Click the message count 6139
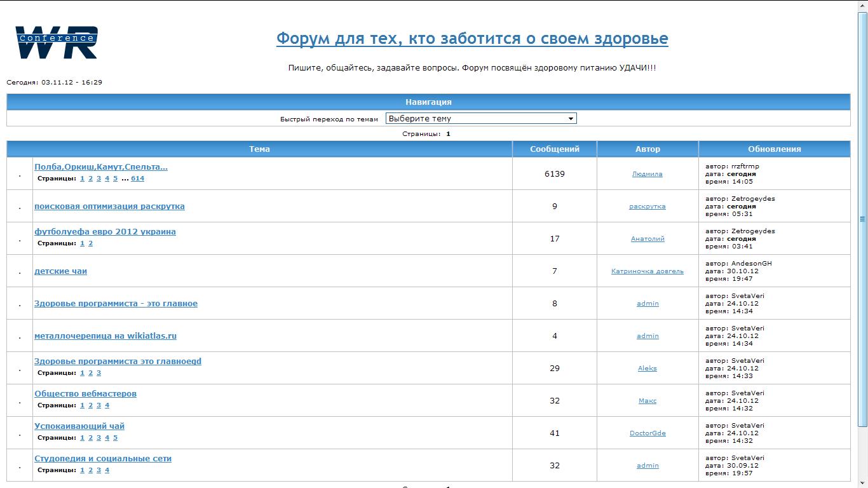The image size is (868, 488). point(555,174)
